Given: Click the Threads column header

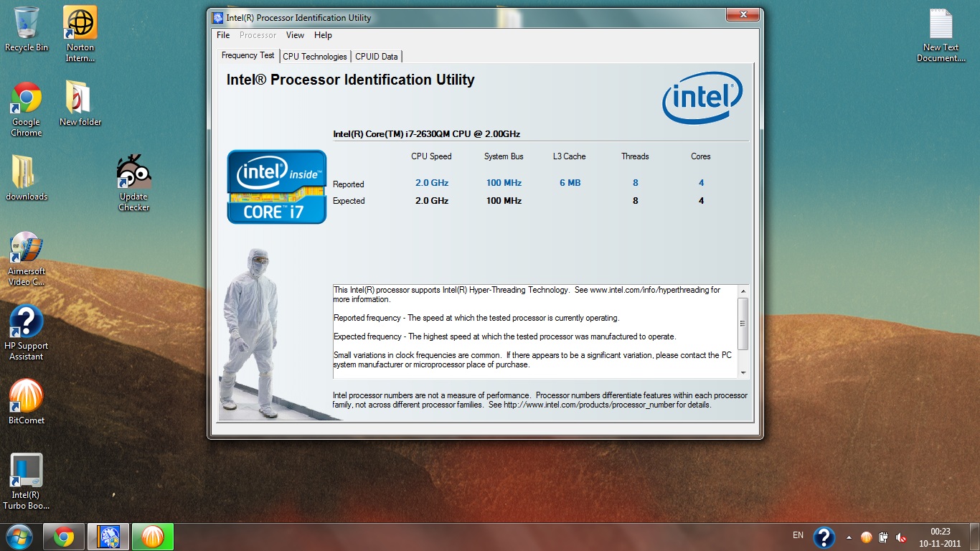Looking at the screenshot, I should pyautogui.click(x=635, y=156).
